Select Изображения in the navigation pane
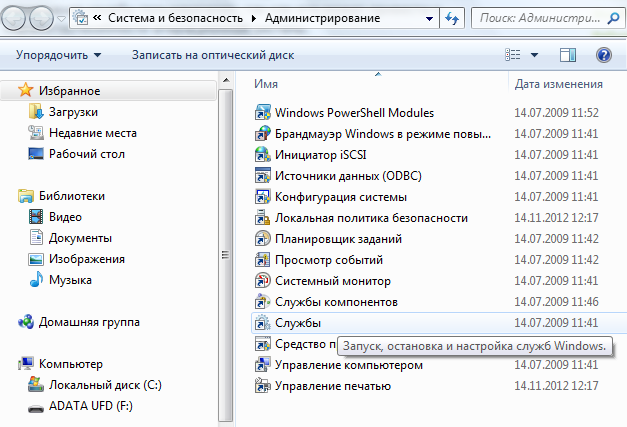This screenshot has height=427, width=627. (x=87, y=259)
